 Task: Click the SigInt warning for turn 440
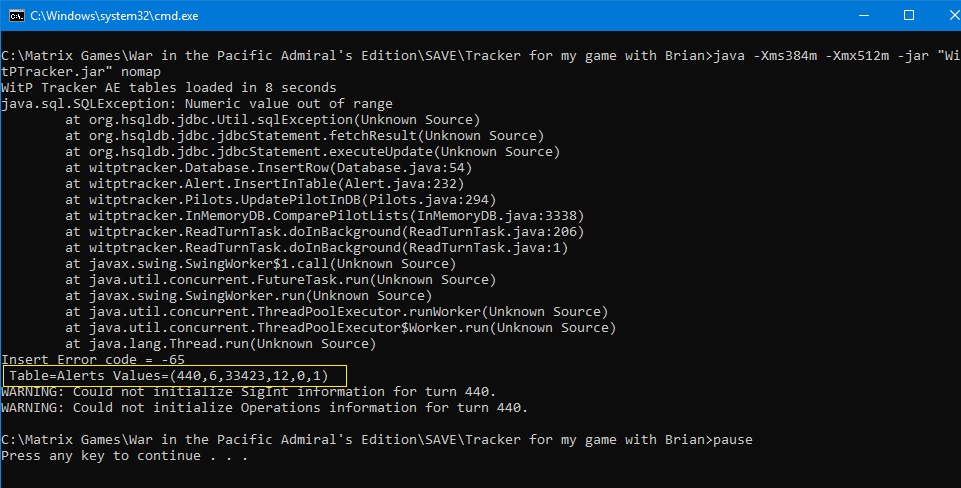click(248, 392)
